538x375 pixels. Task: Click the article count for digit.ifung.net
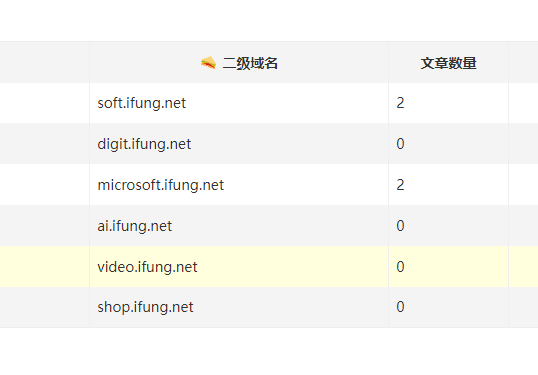pyautogui.click(x=400, y=144)
